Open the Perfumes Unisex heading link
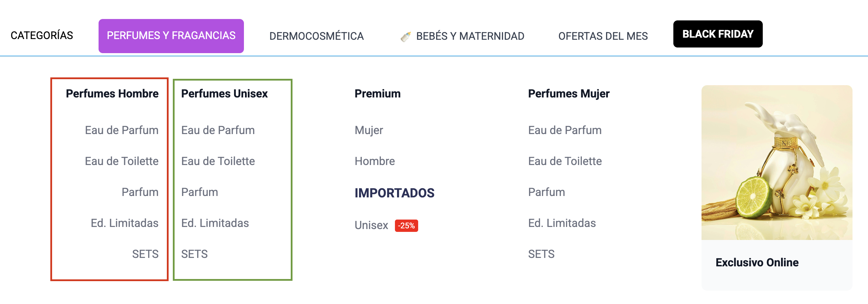Viewport: 868px width, 304px height. tap(224, 94)
